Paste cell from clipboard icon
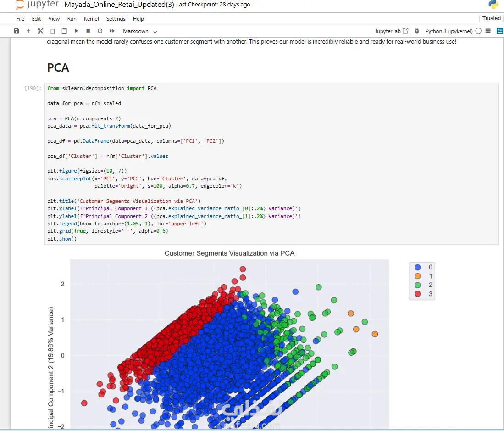The width and height of the screenshot is (504, 431). tap(64, 31)
